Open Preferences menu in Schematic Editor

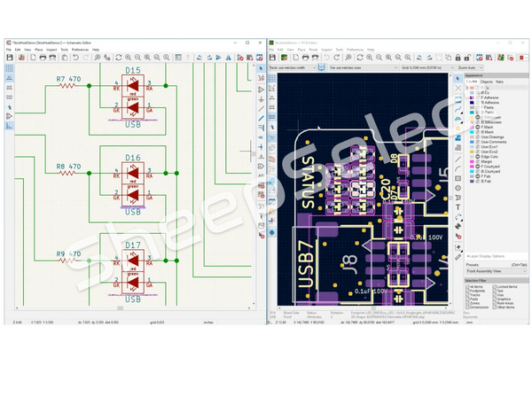pos(80,50)
